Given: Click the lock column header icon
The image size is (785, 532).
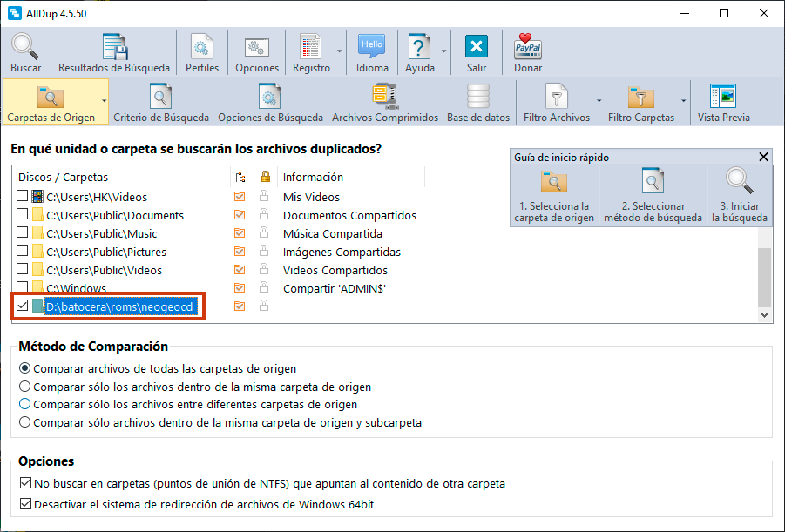Looking at the screenshot, I should click(x=266, y=176).
